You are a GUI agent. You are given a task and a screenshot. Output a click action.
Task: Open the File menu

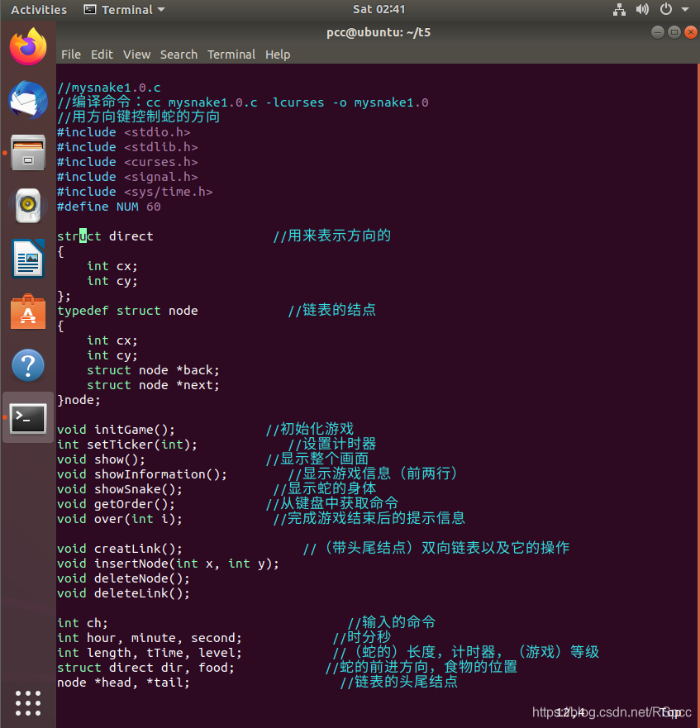[70, 55]
